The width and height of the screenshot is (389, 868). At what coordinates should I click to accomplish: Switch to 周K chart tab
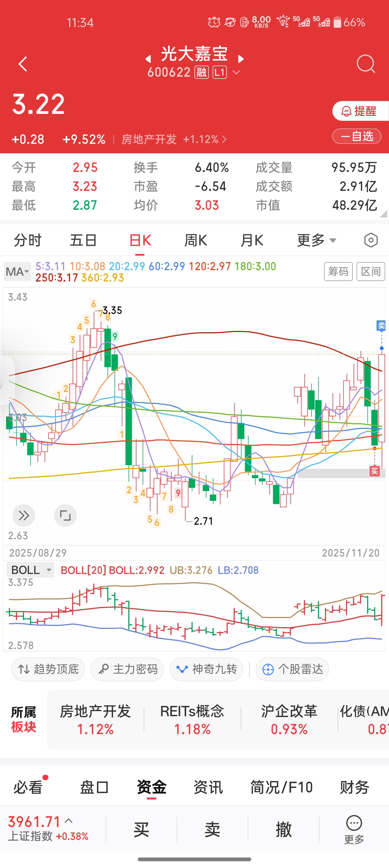coord(196,240)
